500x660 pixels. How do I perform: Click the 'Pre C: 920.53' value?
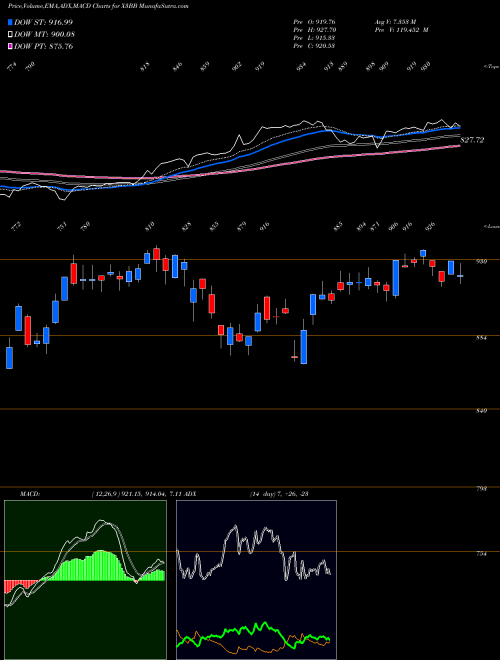[x=314, y=46]
